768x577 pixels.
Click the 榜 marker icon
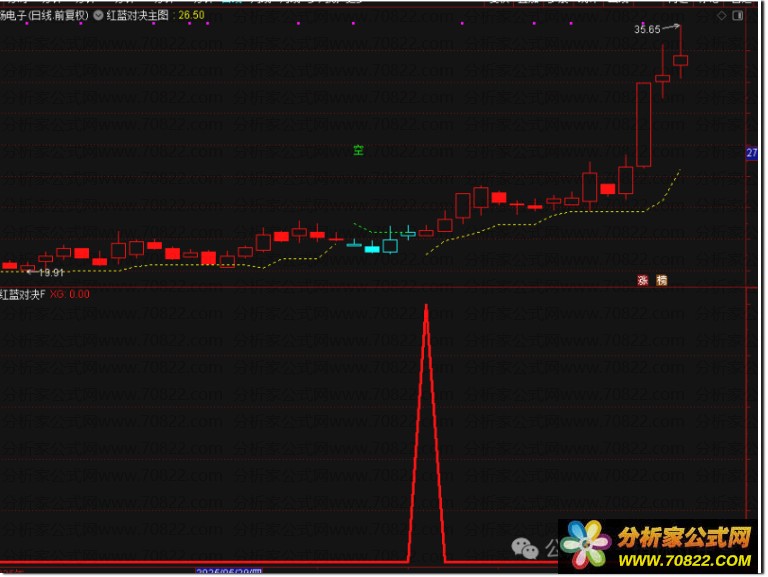tap(662, 280)
